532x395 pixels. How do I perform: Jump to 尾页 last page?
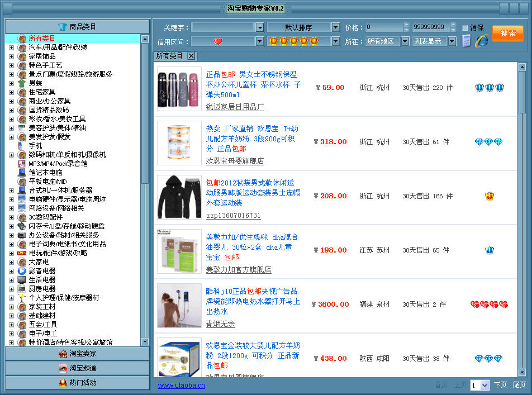519,385
